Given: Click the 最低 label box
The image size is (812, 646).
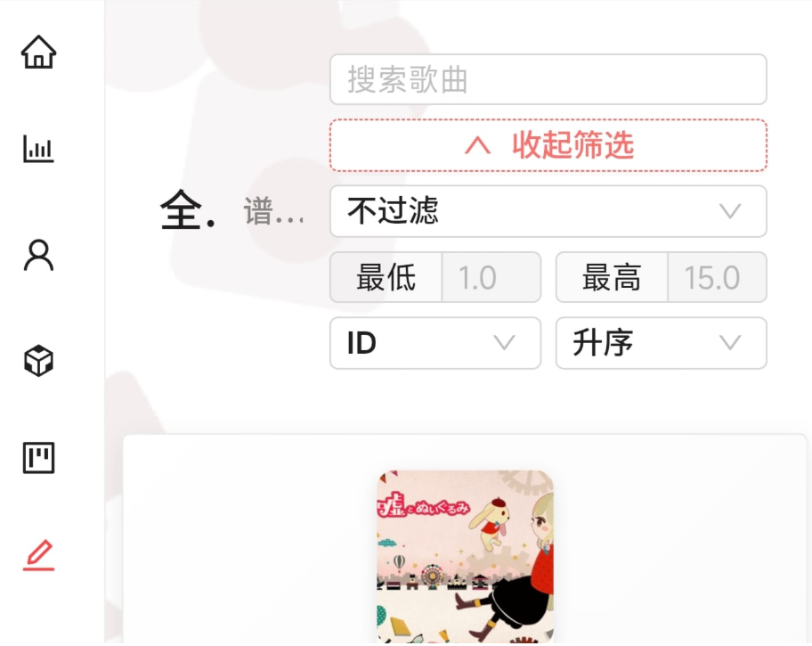Looking at the screenshot, I should coord(386,277).
